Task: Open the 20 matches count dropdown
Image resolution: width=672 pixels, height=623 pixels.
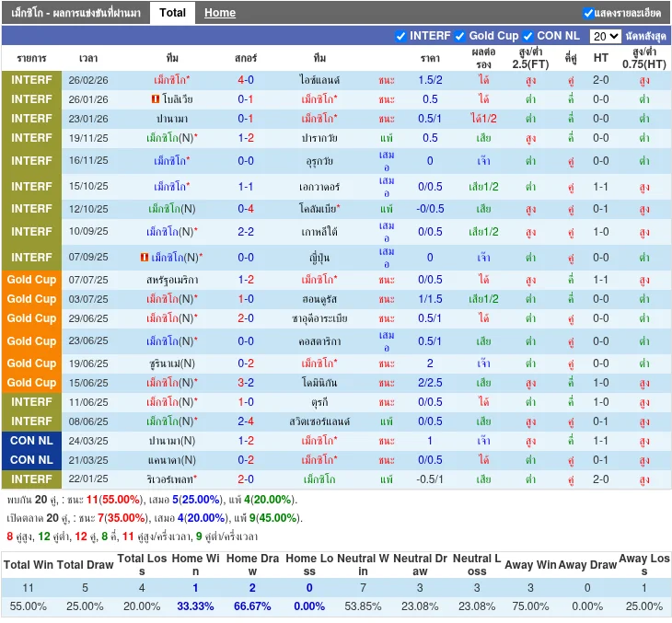Action: point(605,37)
